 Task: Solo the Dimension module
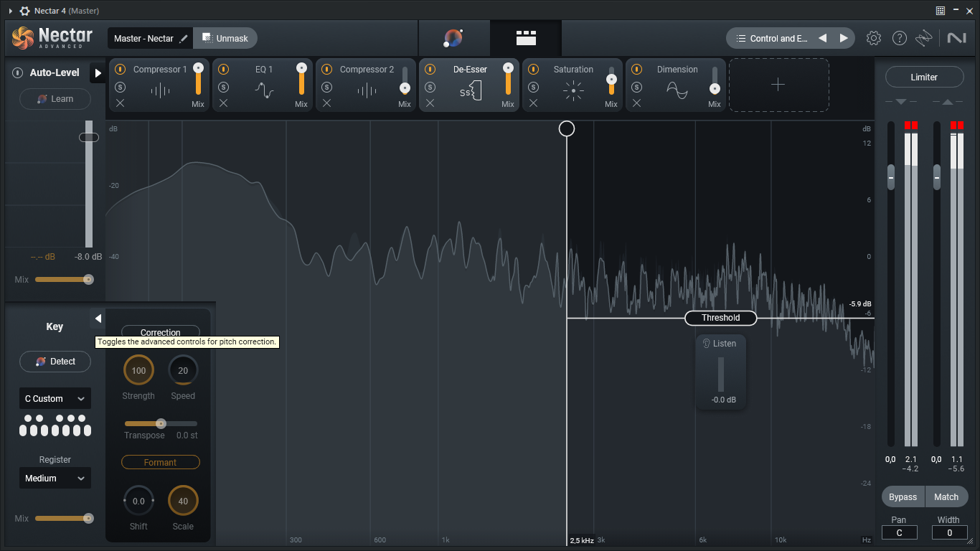click(636, 87)
